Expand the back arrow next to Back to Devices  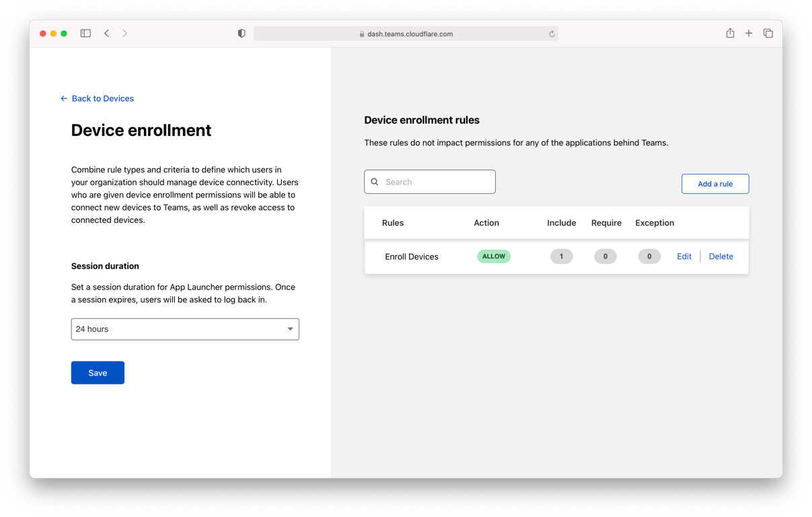pos(63,98)
